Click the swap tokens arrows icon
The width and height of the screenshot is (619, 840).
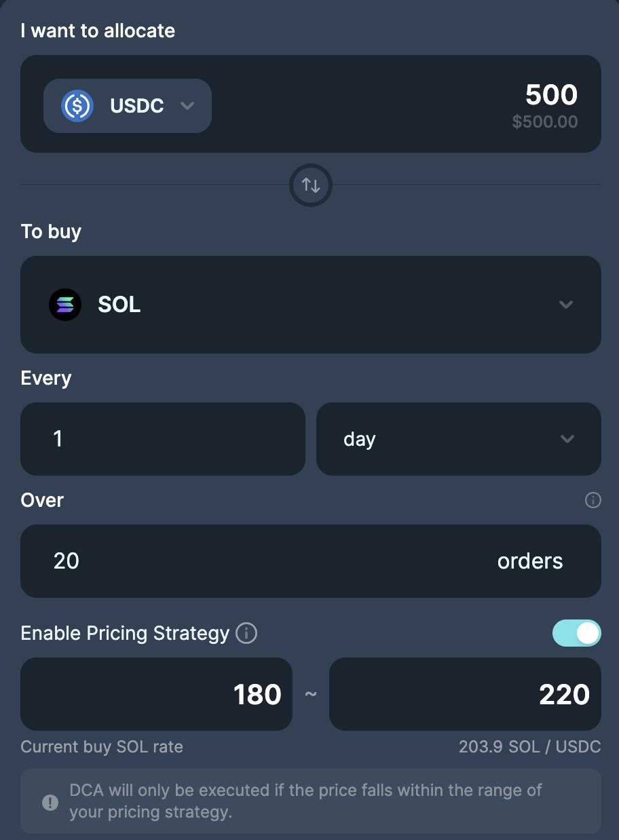[x=311, y=185]
